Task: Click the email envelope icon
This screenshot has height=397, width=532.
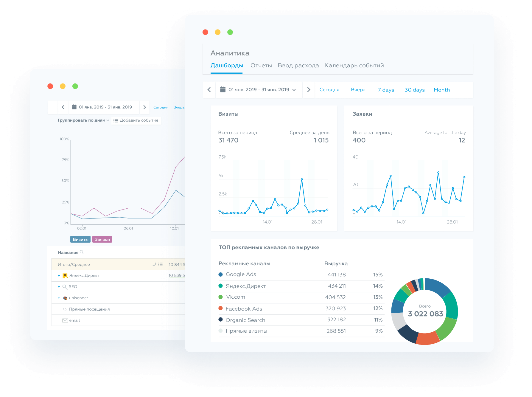Action: 65,320
